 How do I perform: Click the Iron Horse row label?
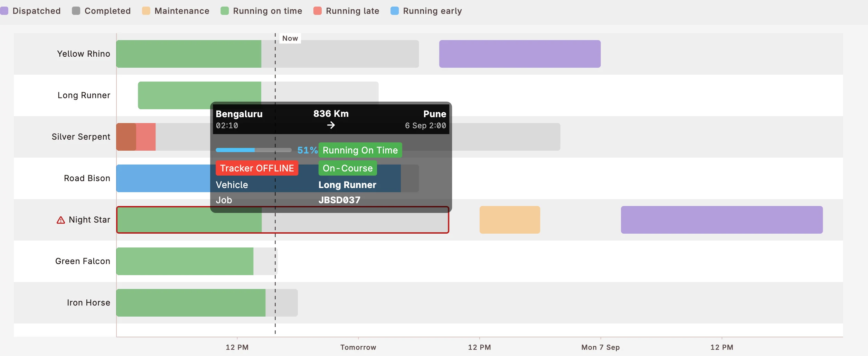click(x=88, y=303)
